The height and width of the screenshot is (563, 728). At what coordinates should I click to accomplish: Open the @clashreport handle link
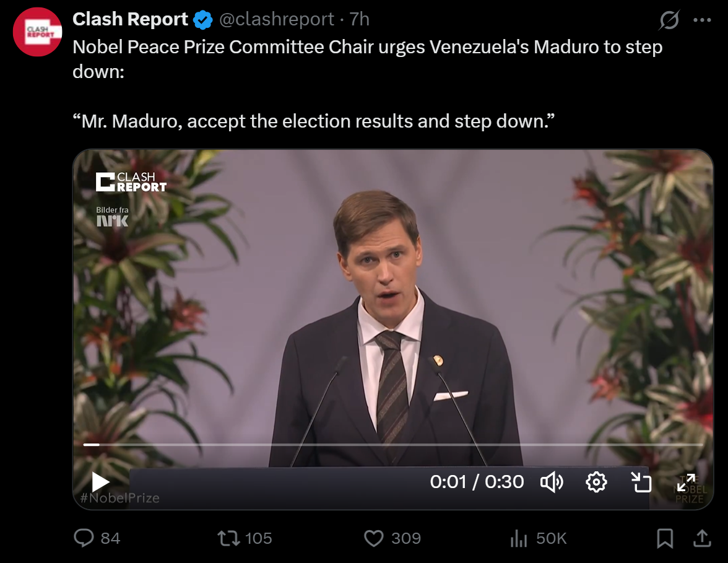[x=277, y=20]
